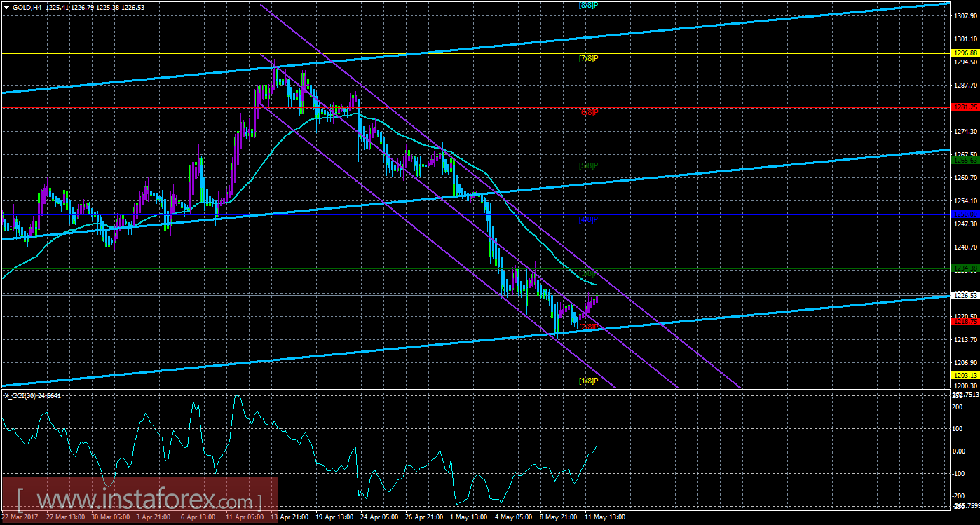Click the 1274.30 price scale value

965,131
